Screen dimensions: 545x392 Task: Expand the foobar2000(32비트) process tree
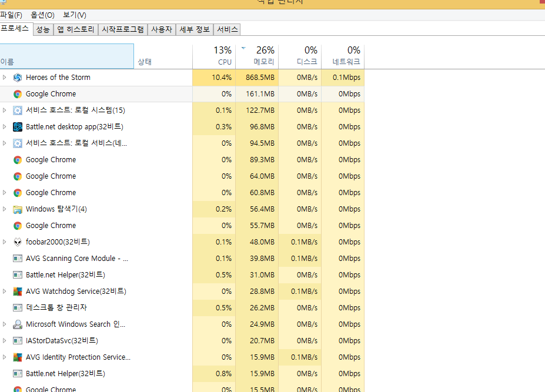click(5, 242)
